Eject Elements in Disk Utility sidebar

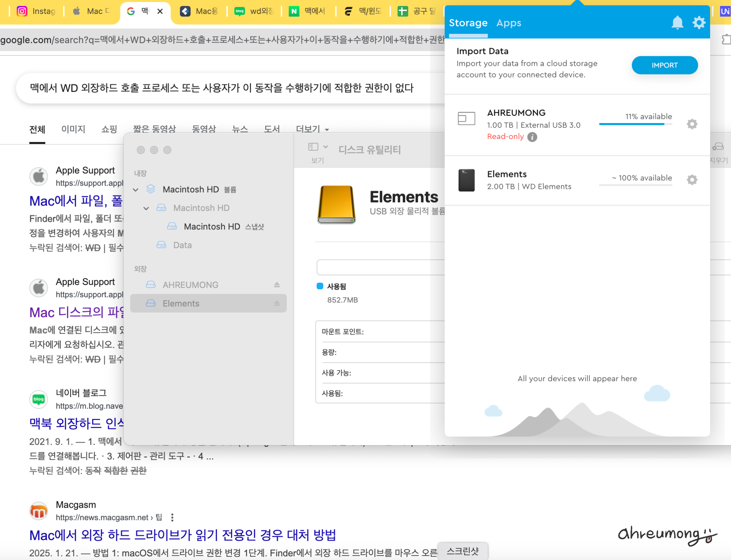(x=277, y=303)
